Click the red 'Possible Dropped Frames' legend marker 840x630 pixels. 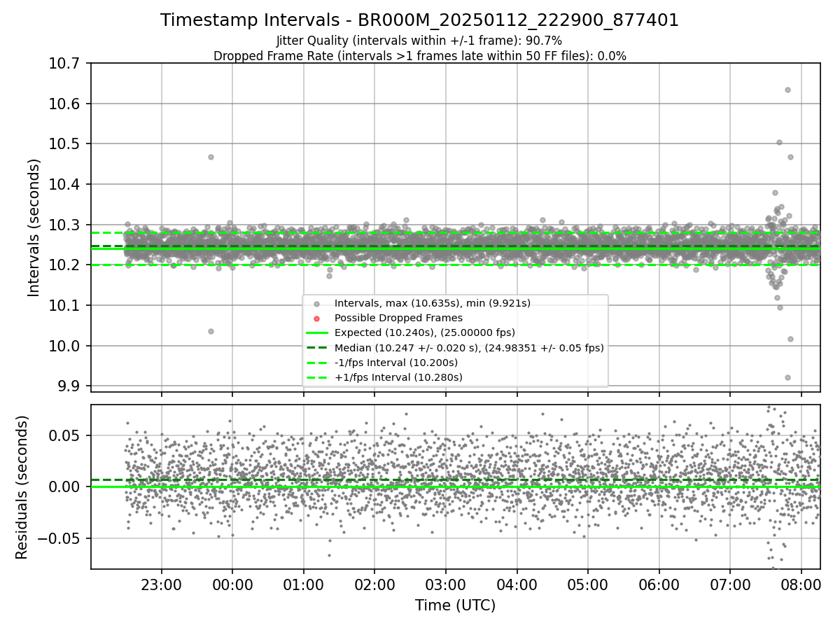pyautogui.click(x=318, y=318)
